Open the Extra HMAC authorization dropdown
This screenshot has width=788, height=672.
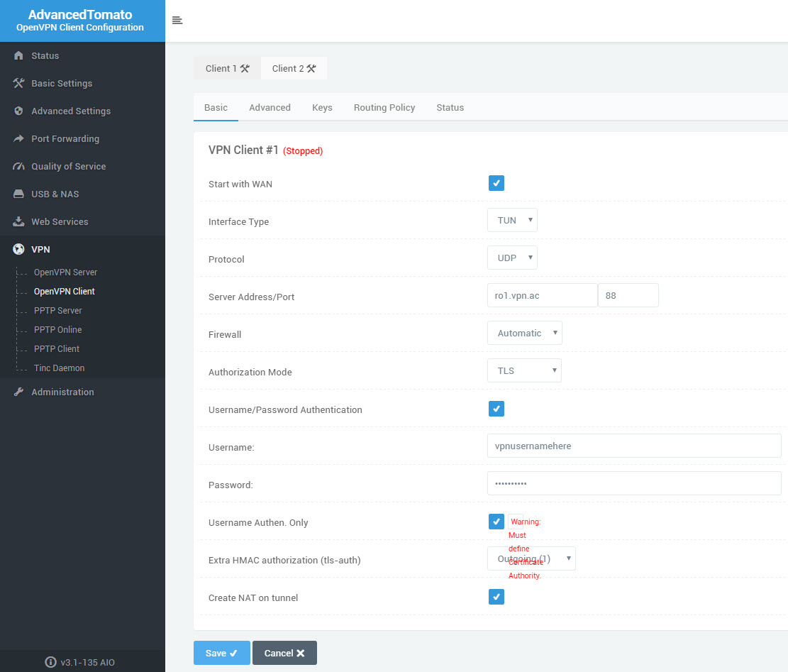coord(531,558)
